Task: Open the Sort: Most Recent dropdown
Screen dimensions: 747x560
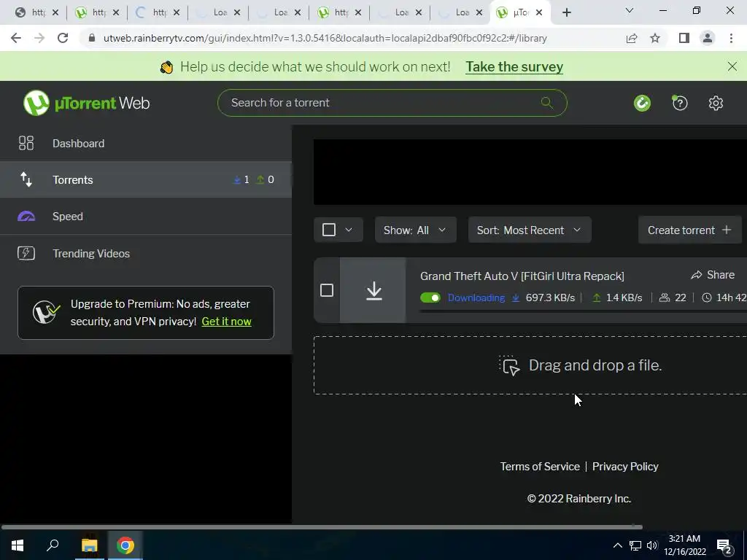Action: click(530, 230)
